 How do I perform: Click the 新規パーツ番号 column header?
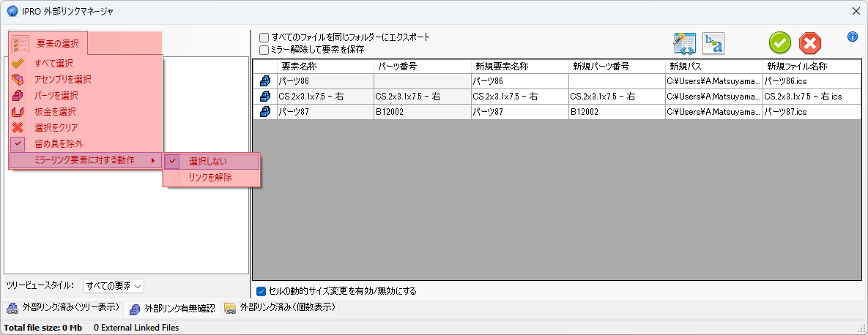point(617,67)
